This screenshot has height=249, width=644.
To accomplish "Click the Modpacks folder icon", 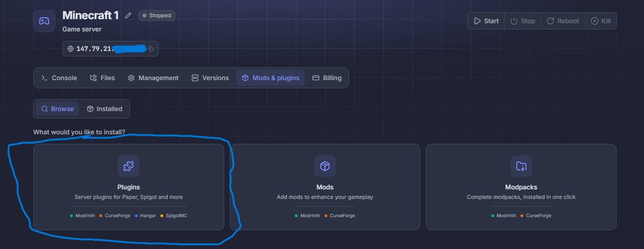I will coord(521,166).
